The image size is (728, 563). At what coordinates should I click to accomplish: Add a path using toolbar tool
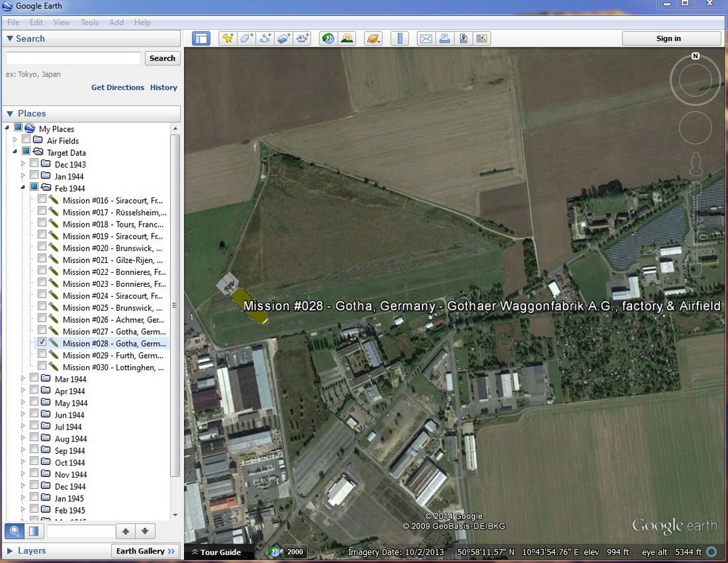pos(265,39)
